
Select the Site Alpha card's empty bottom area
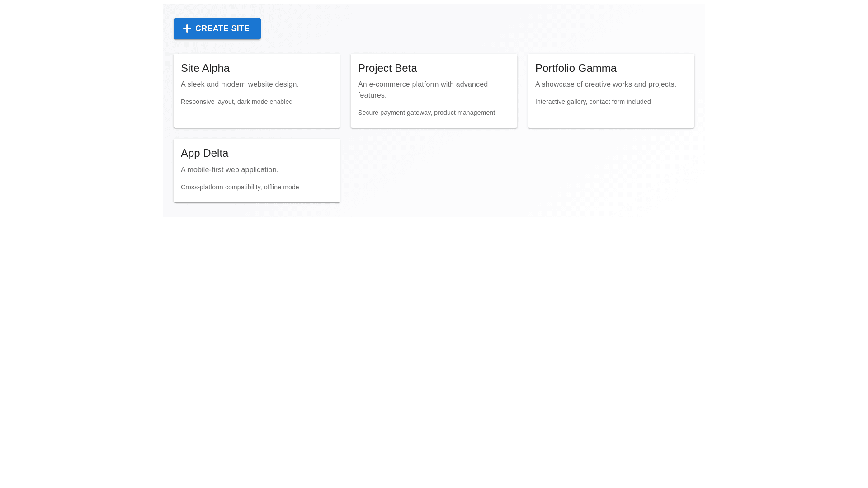point(256,117)
